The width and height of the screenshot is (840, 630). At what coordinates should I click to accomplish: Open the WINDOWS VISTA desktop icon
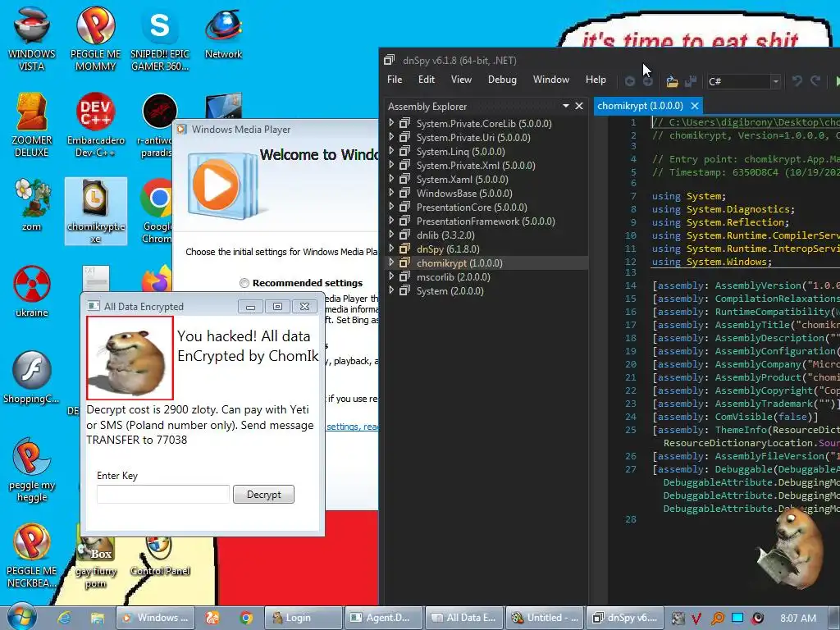pos(32,39)
